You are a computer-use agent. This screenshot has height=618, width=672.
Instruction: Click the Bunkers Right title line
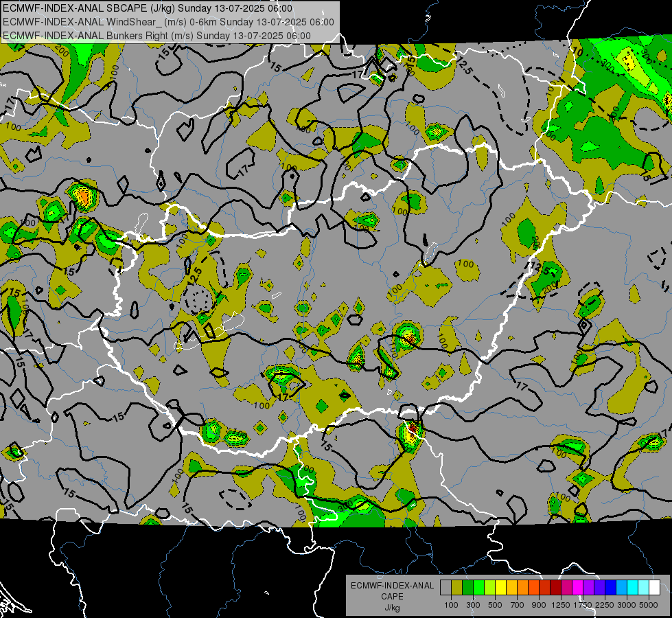[x=157, y=36]
